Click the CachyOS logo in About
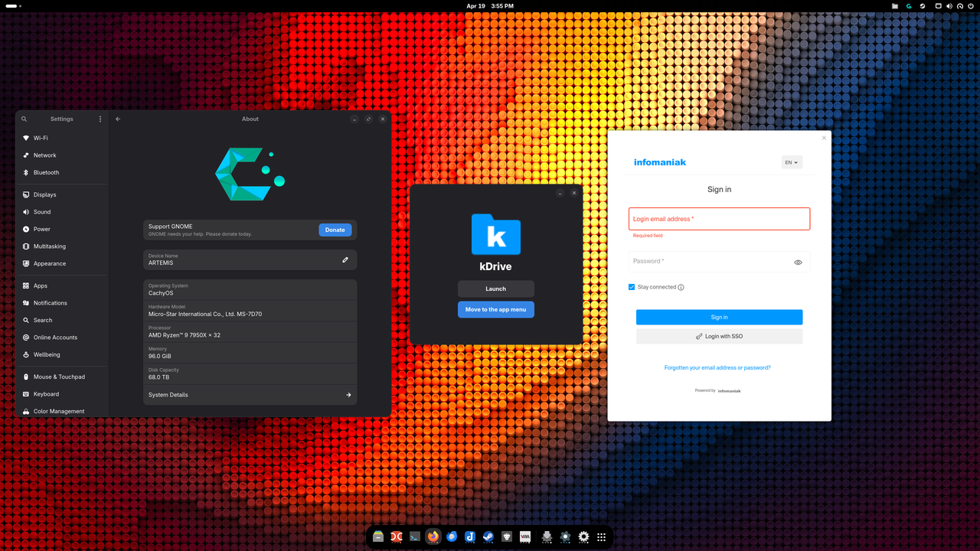This screenshot has height=551, width=980. pyautogui.click(x=250, y=174)
